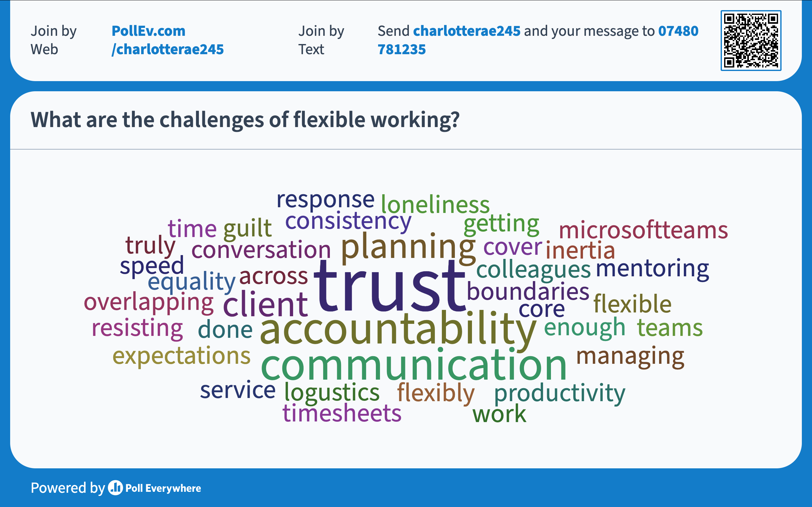Click the poll question title text
This screenshot has width=812, height=507.
[245, 120]
